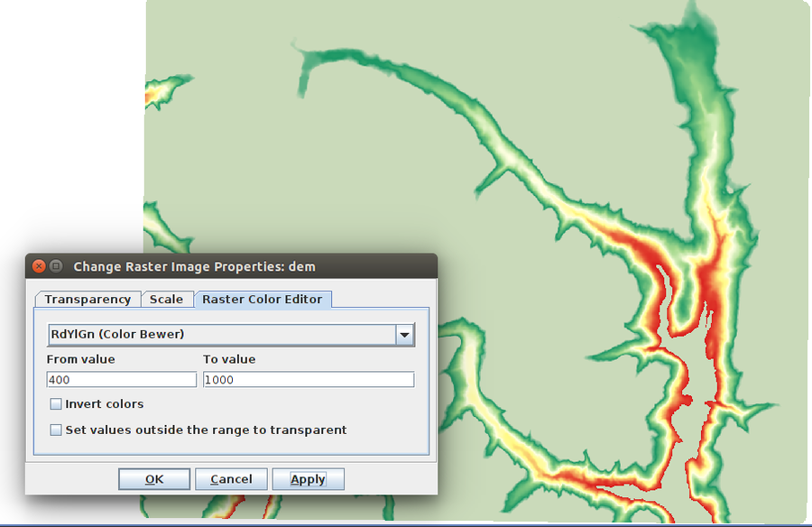Close the Change Raster Image Properties dialog

[38, 266]
